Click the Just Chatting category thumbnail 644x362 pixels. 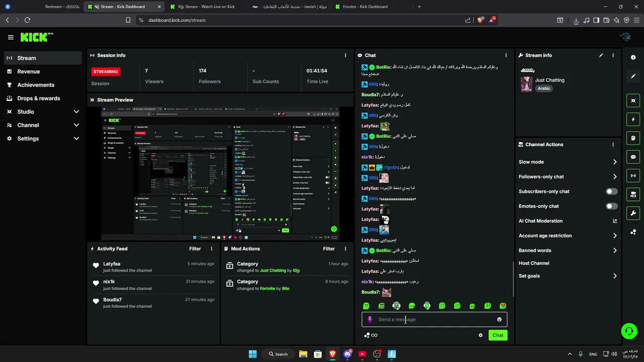526,84
